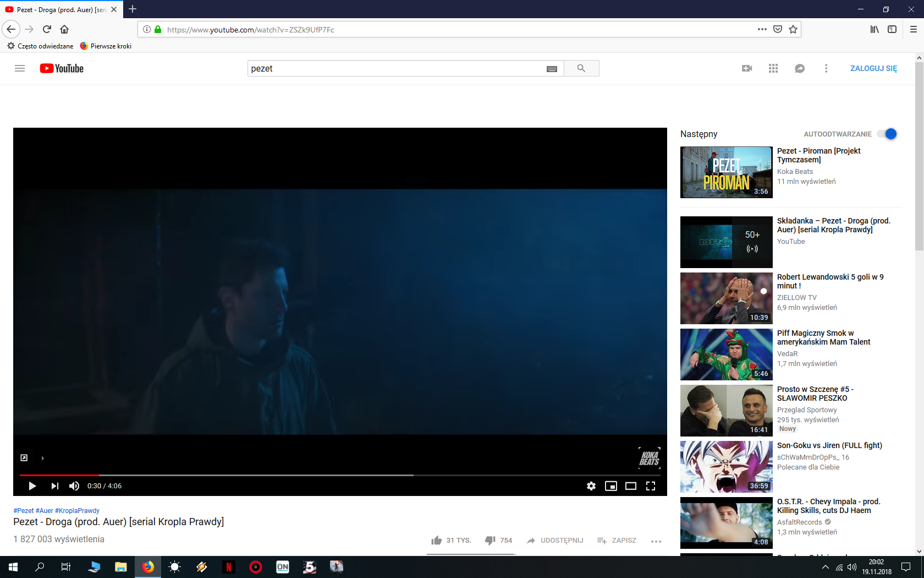Open the Firefox application menu
The height and width of the screenshot is (578, 924).
click(x=914, y=29)
